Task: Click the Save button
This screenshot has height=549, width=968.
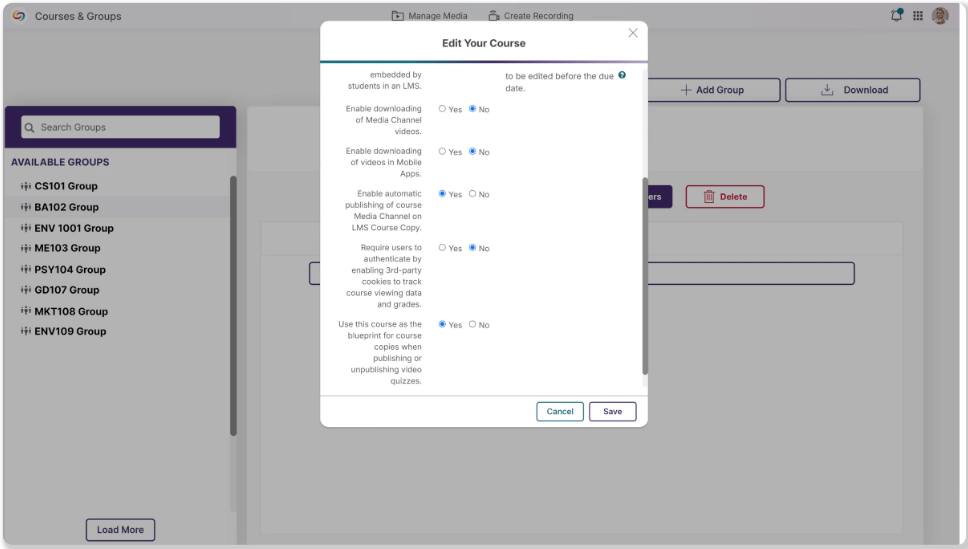Action: pyautogui.click(x=612, y=411)
